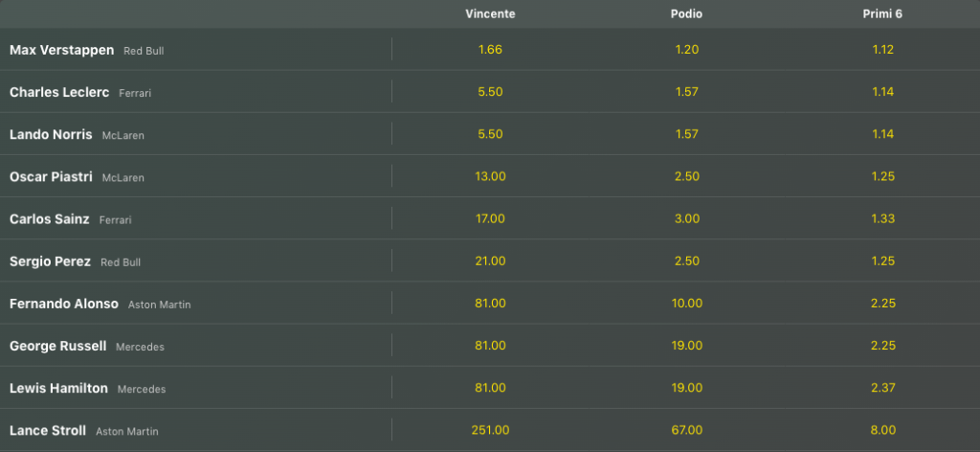The width and height of the screenshot is (980, 452).
Task: Click the Vincente column header
Action: tap(489, 14)
